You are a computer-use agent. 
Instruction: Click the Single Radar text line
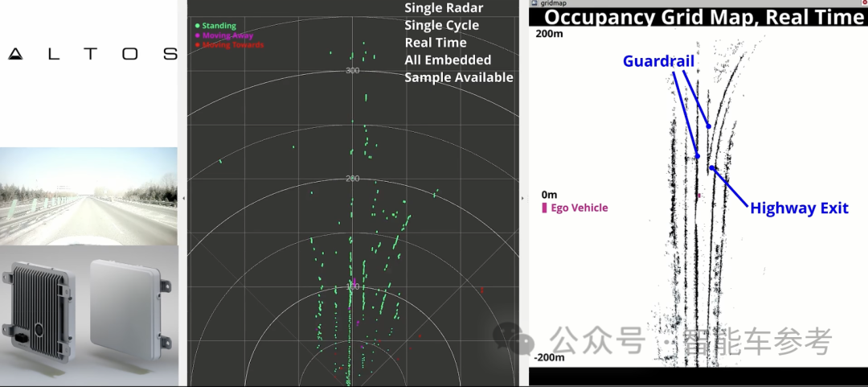tap(444, 8)
